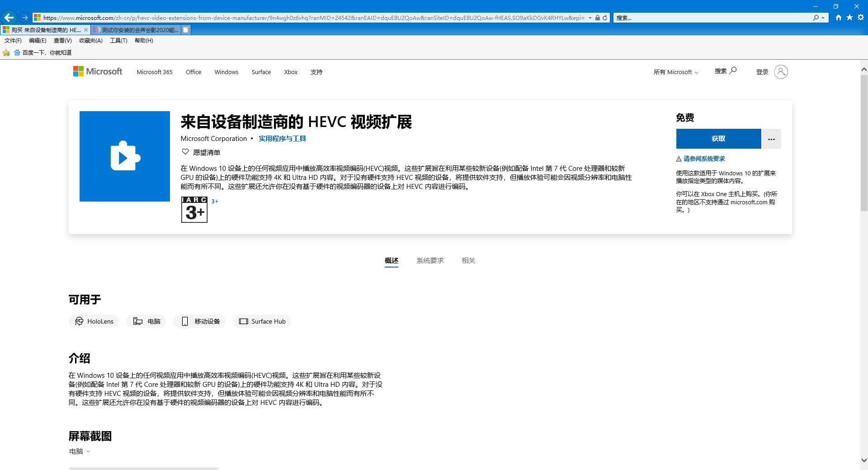
Task: Open the Office nav link
Action: 193,72
